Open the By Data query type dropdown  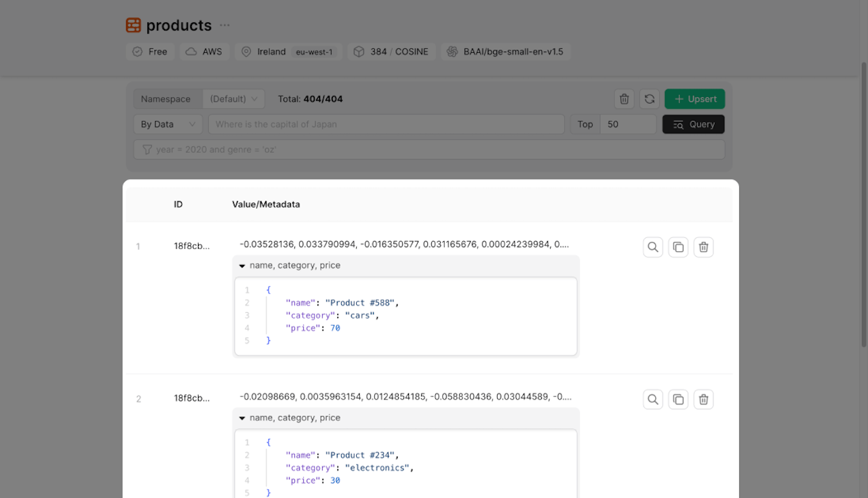point(167,124)
